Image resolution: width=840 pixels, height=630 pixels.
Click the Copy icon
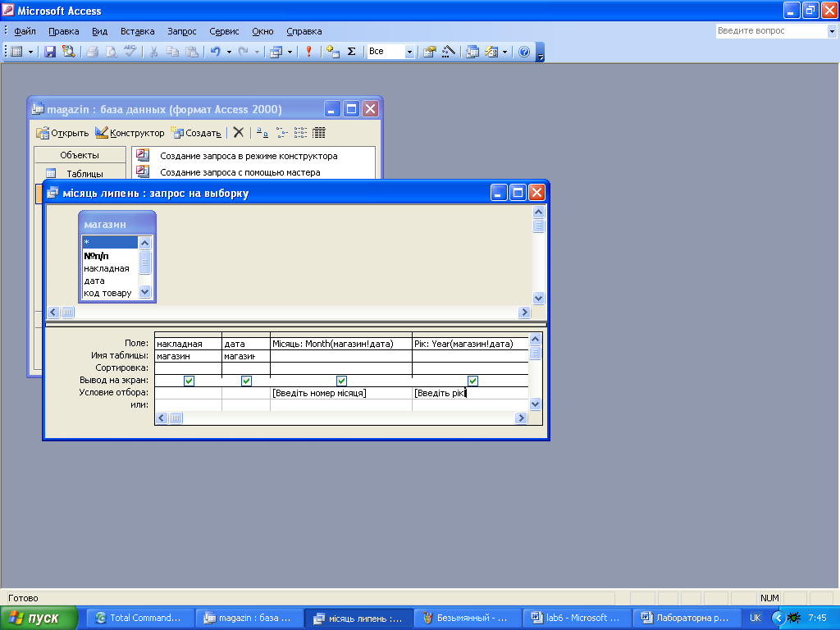coord(172,52)
